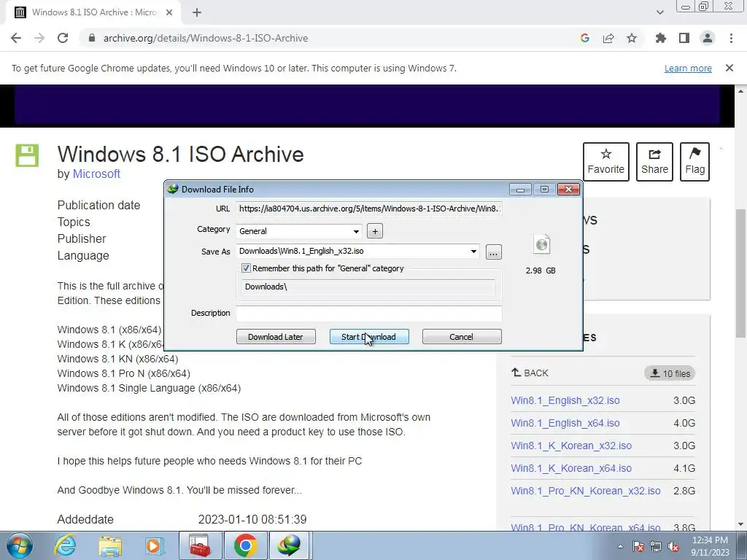747x560 pixels.
Task: Launch Internet Explorer from taskbar
Action: pyautogui.click(x=65, y=545)
